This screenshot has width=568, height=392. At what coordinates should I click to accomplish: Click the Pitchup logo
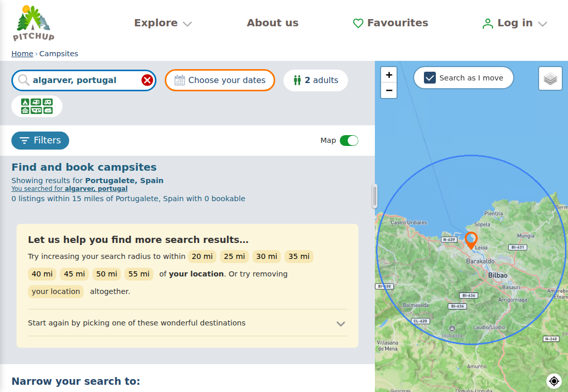(x=34, y=23)
